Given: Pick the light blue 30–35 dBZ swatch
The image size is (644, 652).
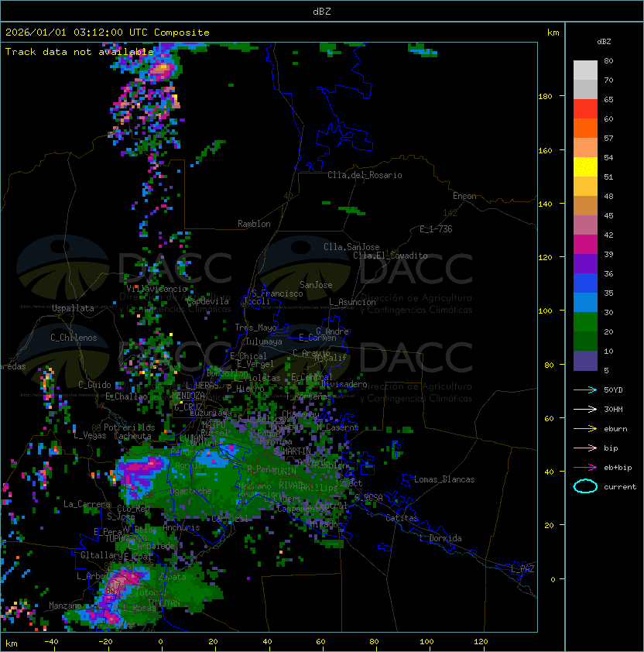Looking at the screenshot, I should click(x=585, y=303).
